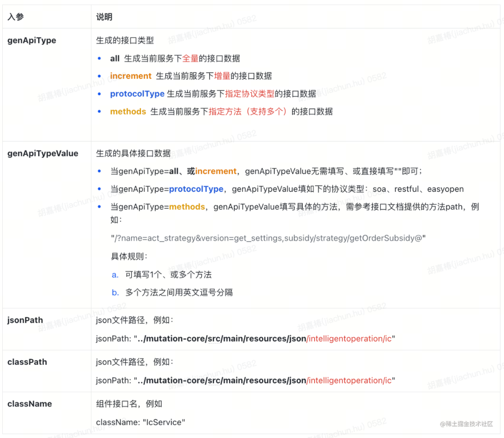This screenshot has width=504, height=438.
Task: Click the text "具体规则:"
Action: pos(129,256)
